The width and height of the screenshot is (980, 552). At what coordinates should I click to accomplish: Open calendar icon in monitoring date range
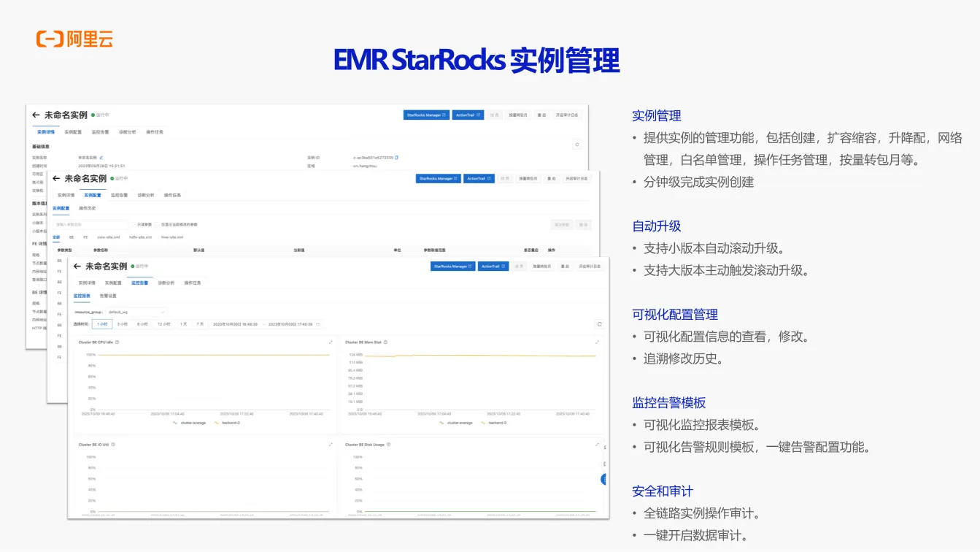pos(318,324)
